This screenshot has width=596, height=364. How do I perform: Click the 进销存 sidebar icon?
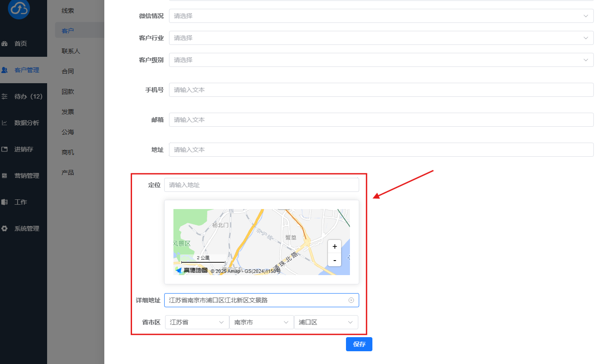click(x=5, y=149)
